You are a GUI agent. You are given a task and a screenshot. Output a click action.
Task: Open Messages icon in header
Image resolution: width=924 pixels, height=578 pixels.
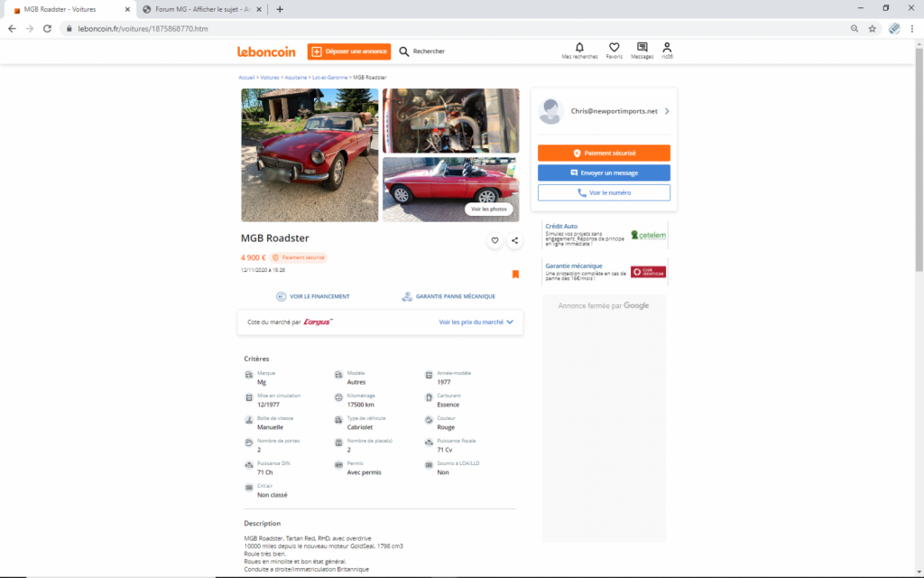click(642, 47)
